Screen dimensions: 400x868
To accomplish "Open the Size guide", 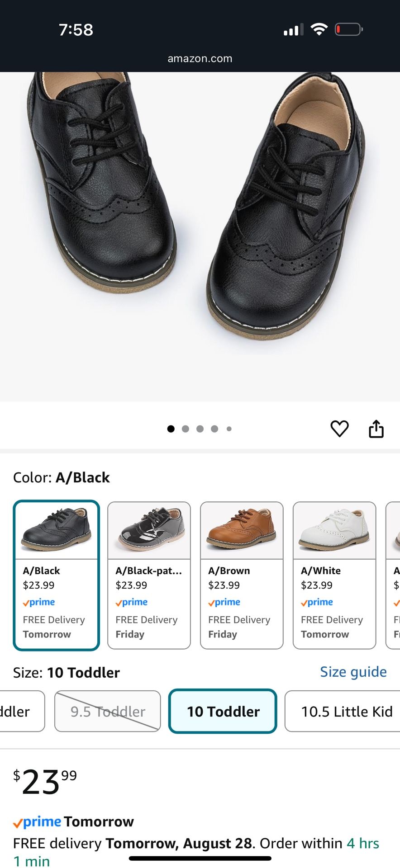I will pyautogui.click(x=353, y=672).
